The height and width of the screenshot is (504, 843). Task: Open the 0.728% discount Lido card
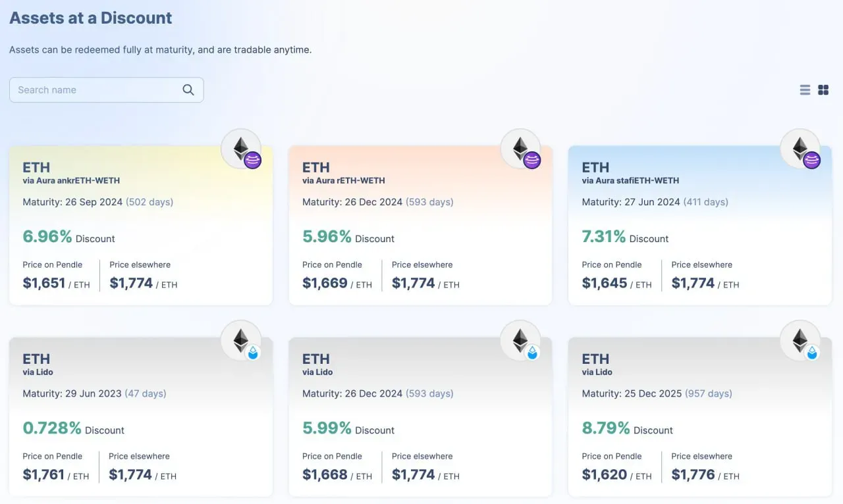coord(141,417)
